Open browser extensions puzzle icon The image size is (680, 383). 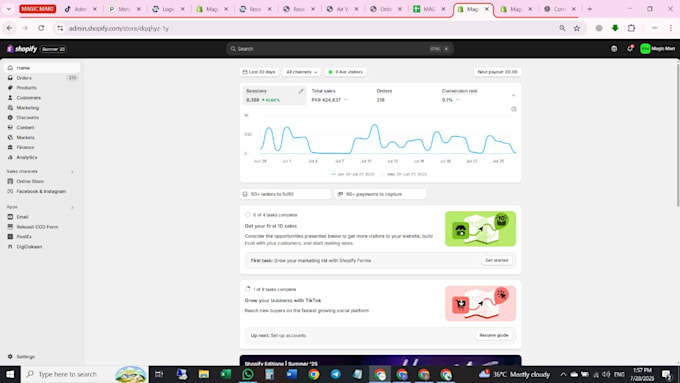click(631, 28)
